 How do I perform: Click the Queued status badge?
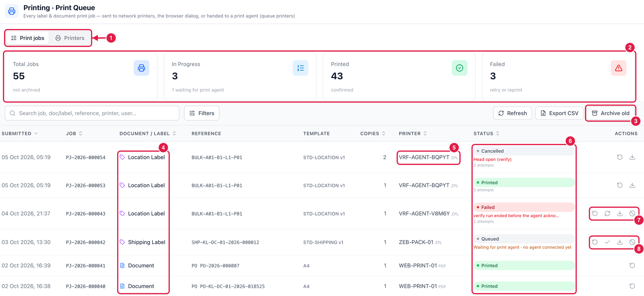click(524, 239)
